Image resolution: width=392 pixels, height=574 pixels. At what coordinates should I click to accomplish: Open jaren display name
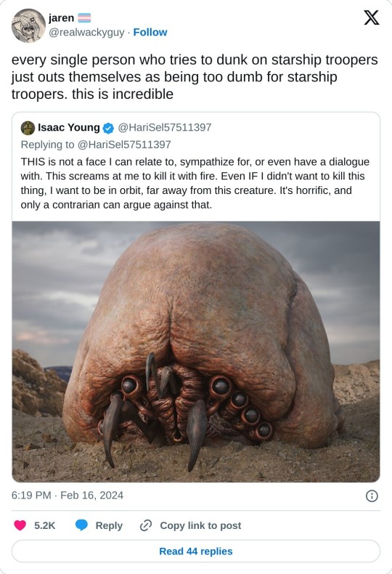point(61,18)
